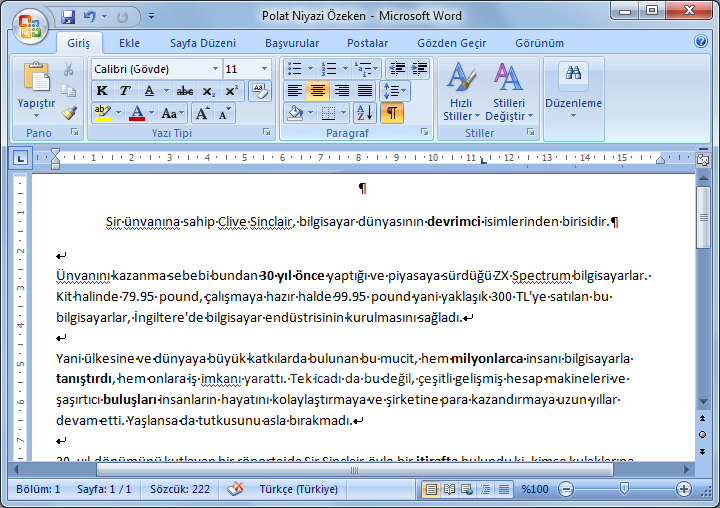Redo the last action
Screen dimensions: 720x508
coord(122,17)
